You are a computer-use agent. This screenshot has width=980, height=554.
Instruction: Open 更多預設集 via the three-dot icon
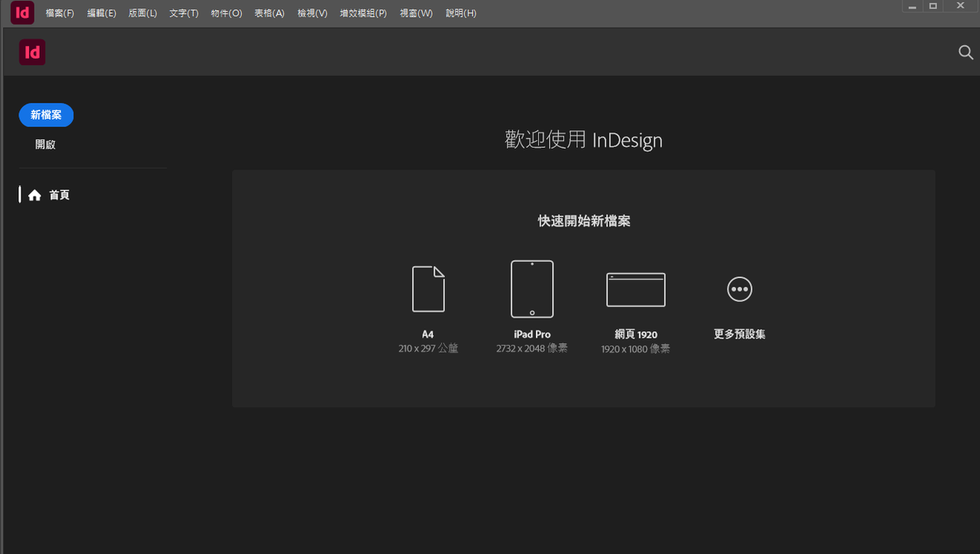740,290
